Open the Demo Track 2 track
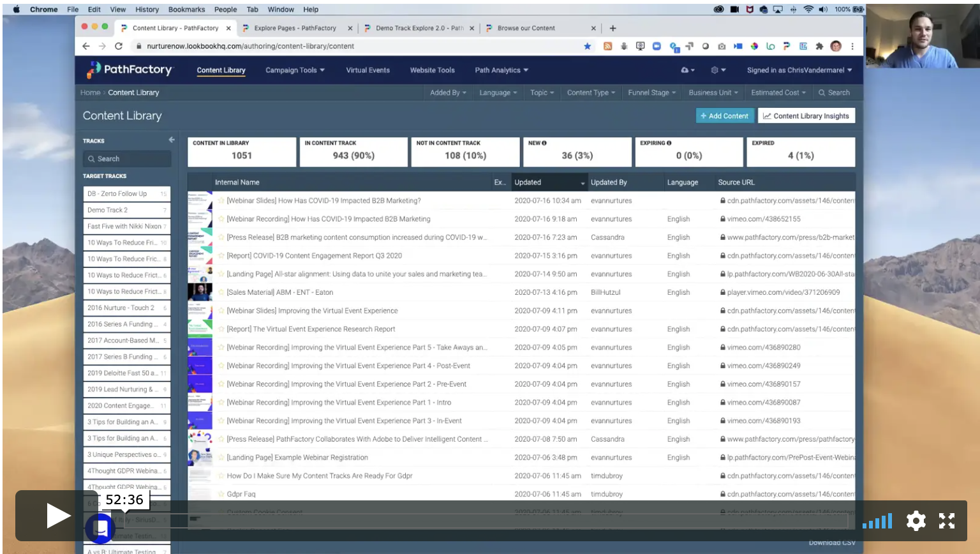Screen dimensions: 980x554 pos(126,210)
